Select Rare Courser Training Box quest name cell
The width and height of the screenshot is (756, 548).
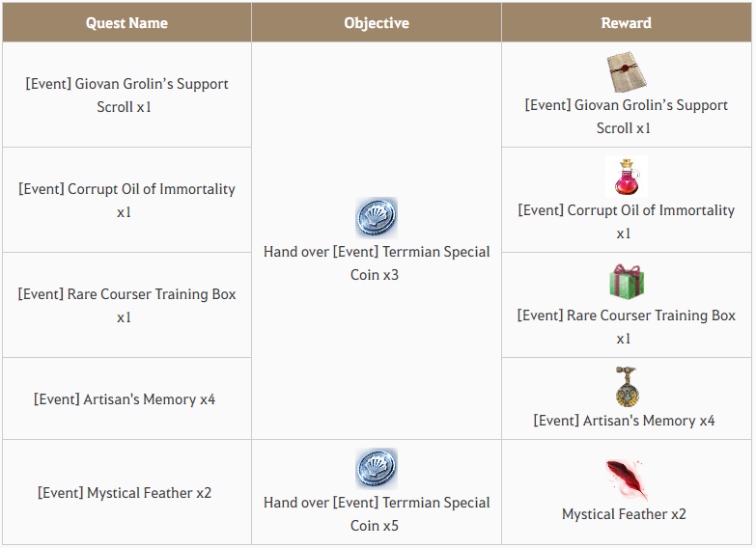click(x=126, y=305)
